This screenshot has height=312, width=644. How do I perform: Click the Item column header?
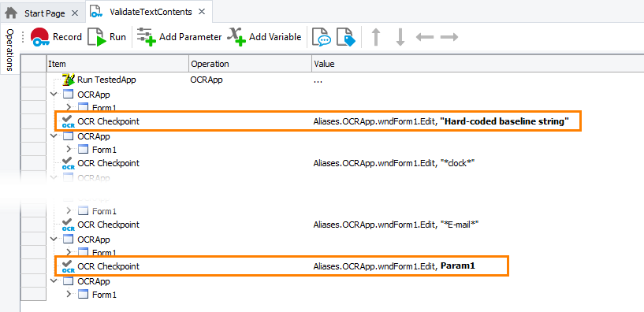(x=117, y=64)
